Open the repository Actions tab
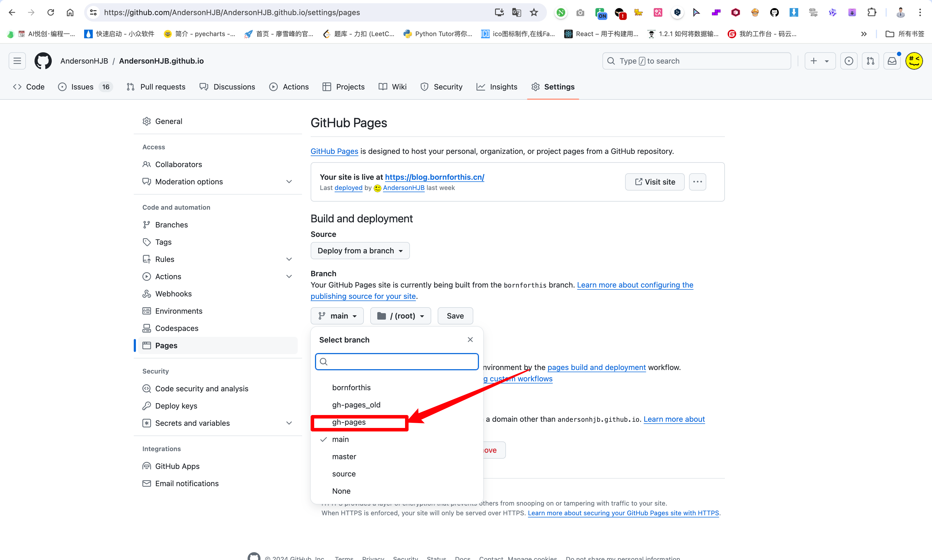 pos(289,87)
